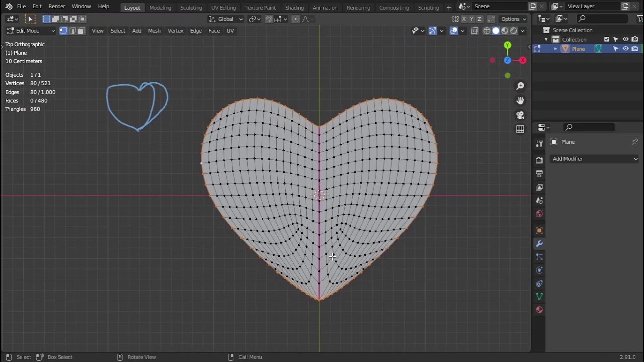Viewport: 644px width, 362px height.
Task: Switch to Sculpting workspace tab
Action: coord(191,7)
